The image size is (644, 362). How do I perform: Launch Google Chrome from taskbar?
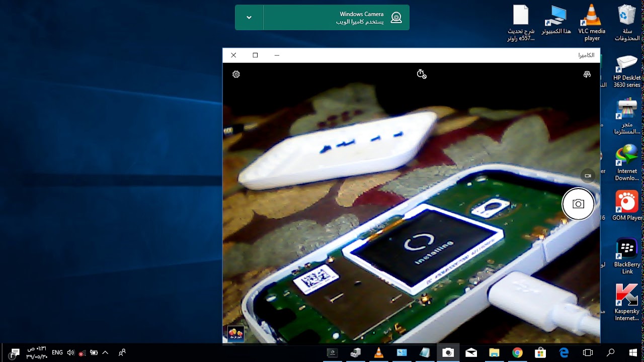518,352
